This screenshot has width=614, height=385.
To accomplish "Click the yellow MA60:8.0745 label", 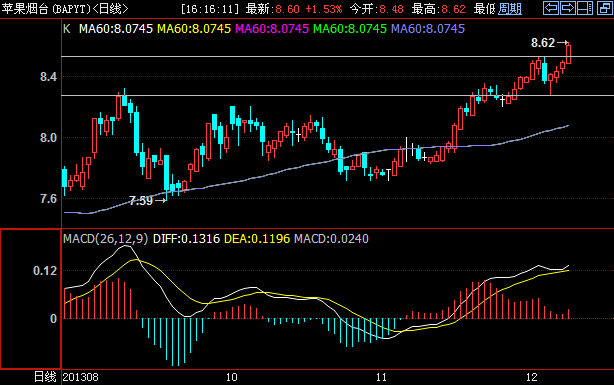I will (x=194, y=29).
